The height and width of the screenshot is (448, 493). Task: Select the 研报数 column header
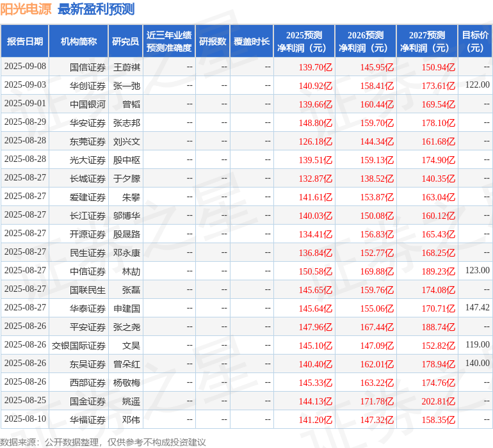pos(213,41)
